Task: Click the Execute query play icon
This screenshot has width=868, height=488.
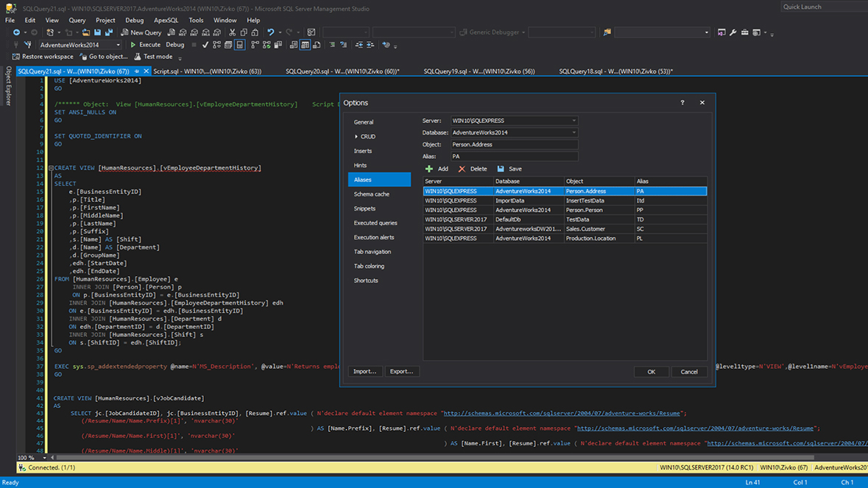Action: tap(133, 45)
